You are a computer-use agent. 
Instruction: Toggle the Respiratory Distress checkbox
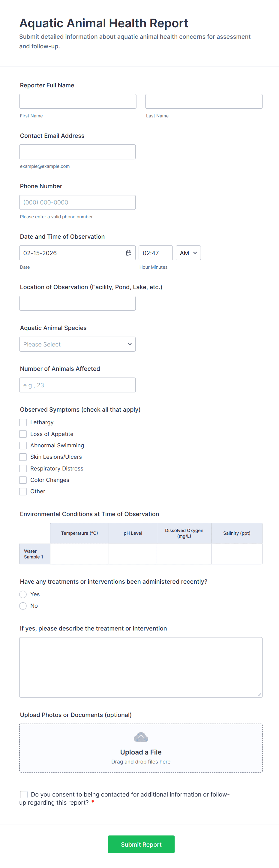click(23, 468)
